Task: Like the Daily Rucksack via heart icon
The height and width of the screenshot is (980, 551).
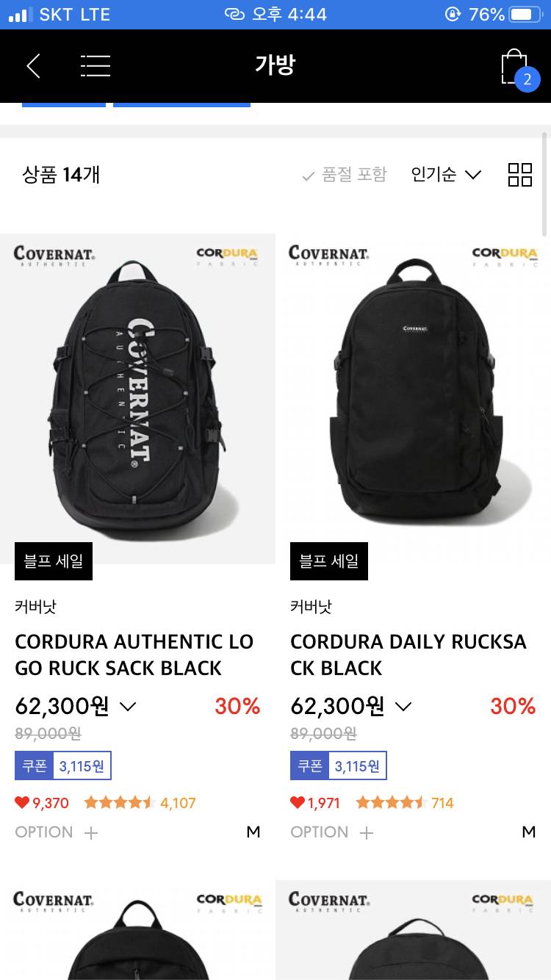Action: [298, 803]
